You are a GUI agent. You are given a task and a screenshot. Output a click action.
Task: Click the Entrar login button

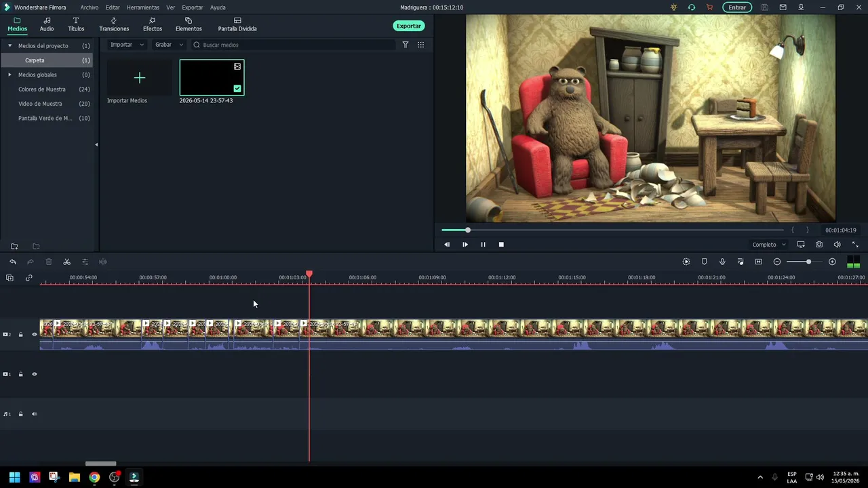(737, 7)
